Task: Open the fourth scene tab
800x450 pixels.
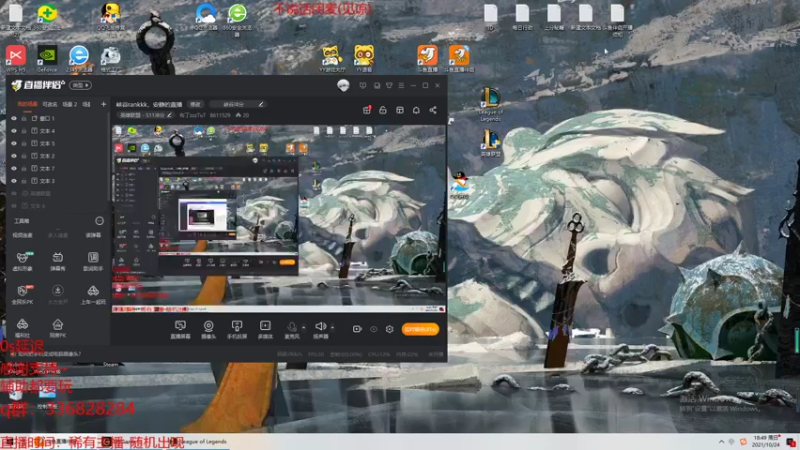Action: 87,104
